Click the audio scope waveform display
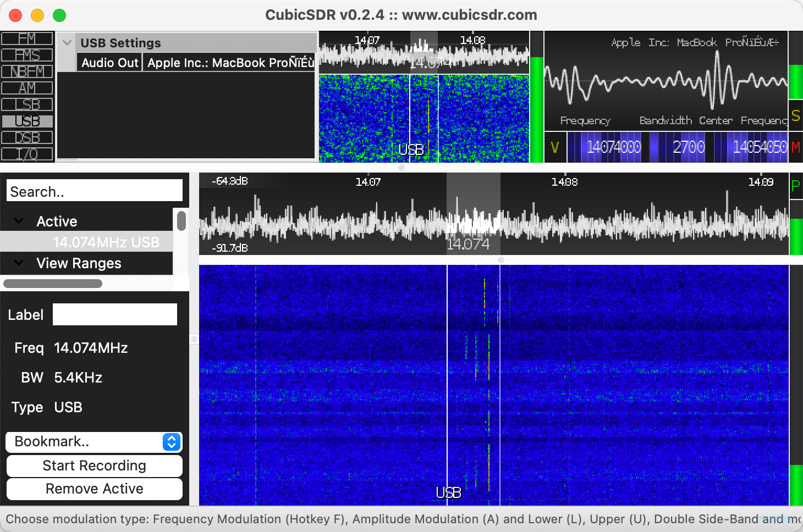 click(x=666, y=81)
